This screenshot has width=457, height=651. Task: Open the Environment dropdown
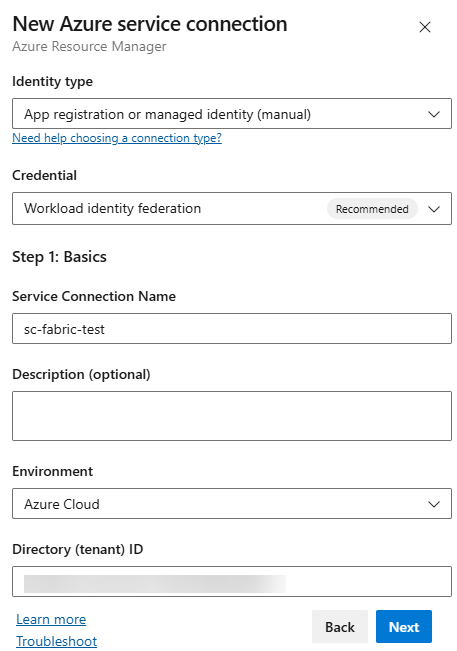coord(232,504)
